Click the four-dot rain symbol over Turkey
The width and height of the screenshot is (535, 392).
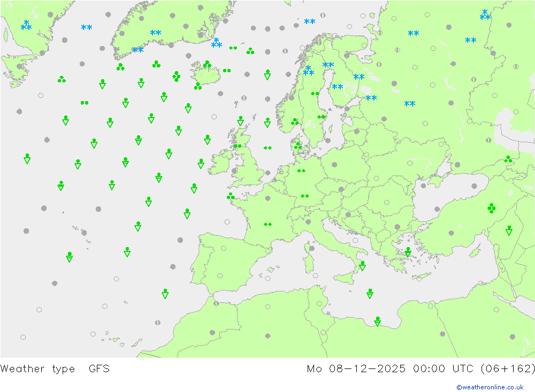pyautogui.click(x=491, y=208)
